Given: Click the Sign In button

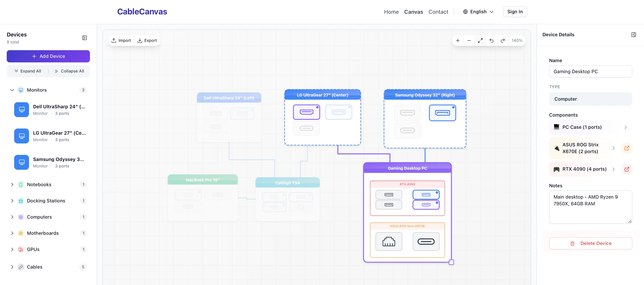Looking at the screenshot, I should tap(515, 11).
